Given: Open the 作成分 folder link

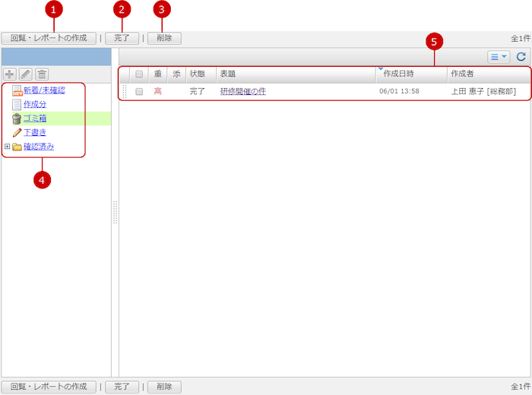Looking at the screenshot, I should [35, 104].
